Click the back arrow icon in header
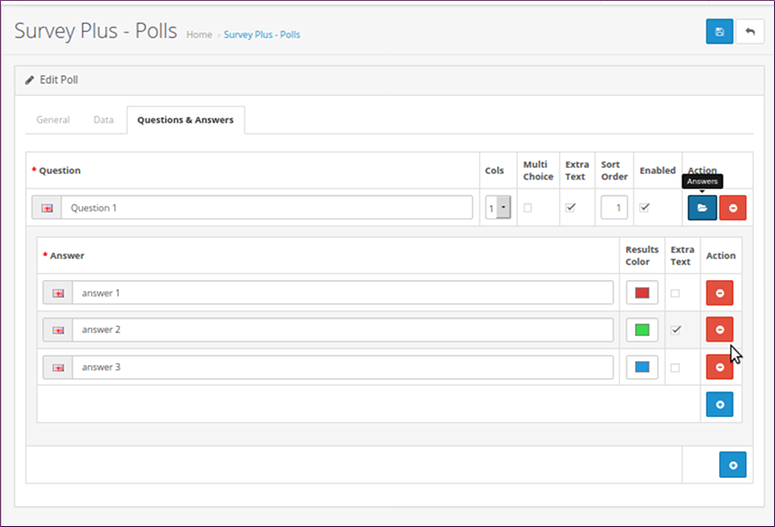This screenshot has height=527, width=775. pyautogui.click(x=750, y=32)
